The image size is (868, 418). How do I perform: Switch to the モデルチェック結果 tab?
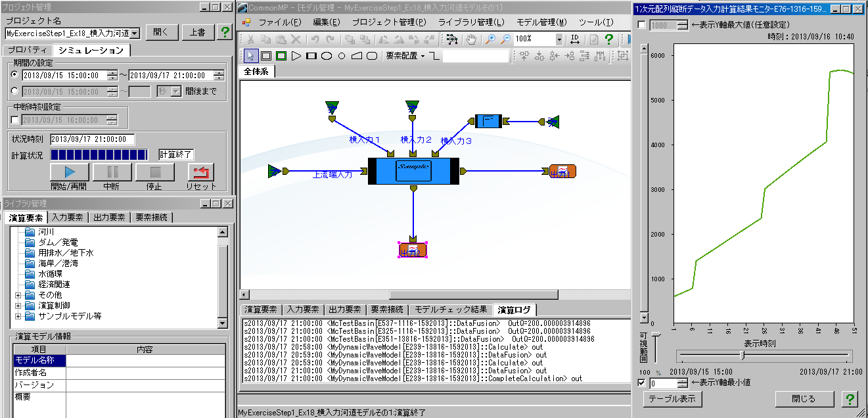pos(451,310)
